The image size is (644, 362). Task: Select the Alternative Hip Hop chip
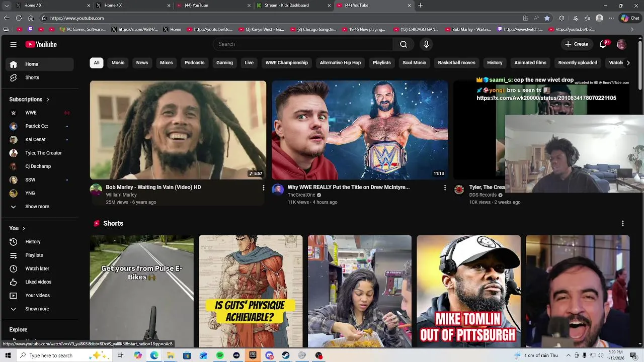(x=340, y=63)
